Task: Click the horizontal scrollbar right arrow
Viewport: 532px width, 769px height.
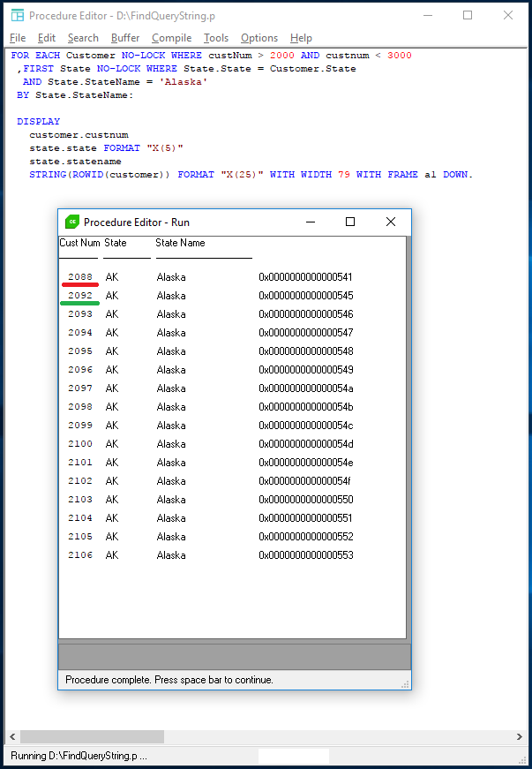Action: pos(520,736)
